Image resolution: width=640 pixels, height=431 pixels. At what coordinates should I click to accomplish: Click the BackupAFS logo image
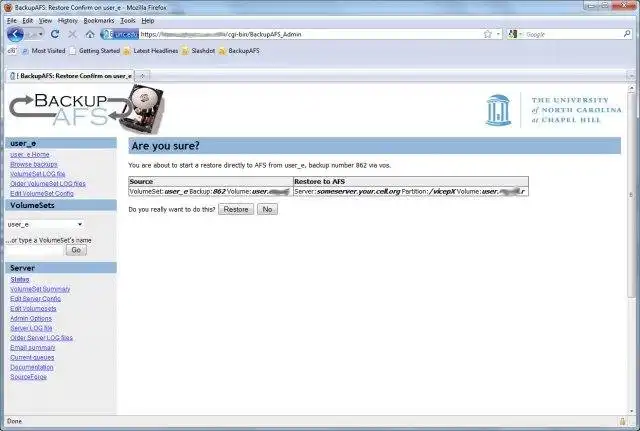coord(87,109)
